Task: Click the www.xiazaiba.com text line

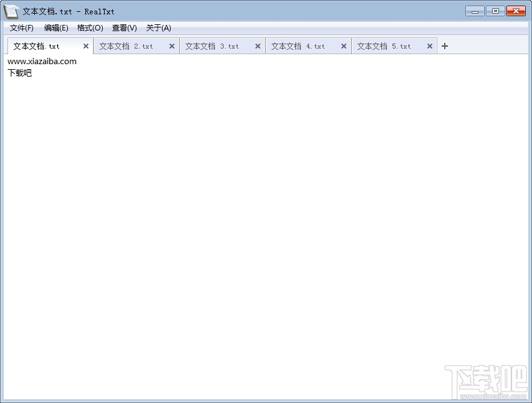Action: click(x=42, y=62)
